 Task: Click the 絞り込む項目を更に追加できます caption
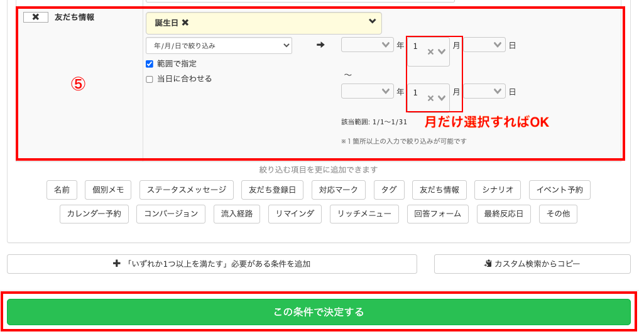point(319,170)
